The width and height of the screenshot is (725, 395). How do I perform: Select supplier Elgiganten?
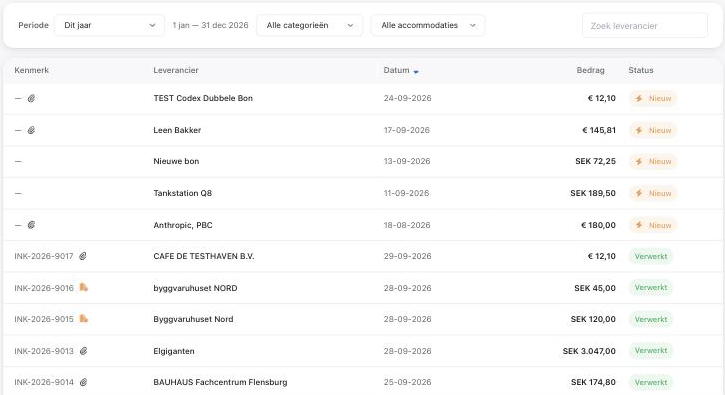click(174, 351)
